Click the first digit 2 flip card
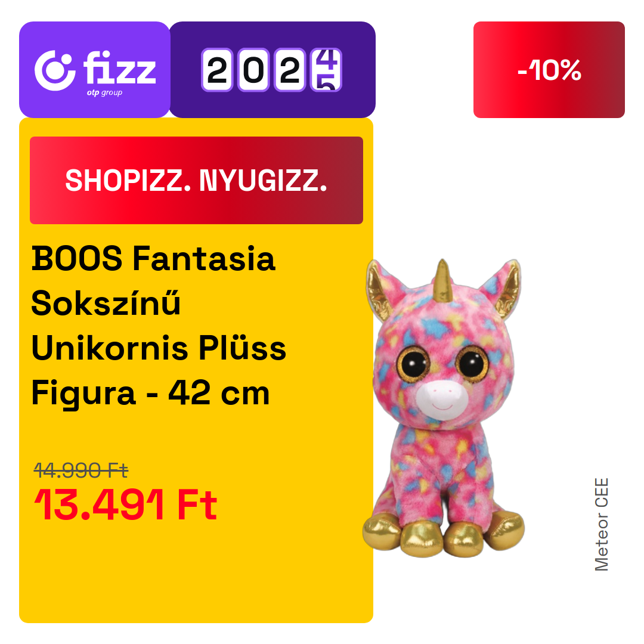 (x=217, y=70)
